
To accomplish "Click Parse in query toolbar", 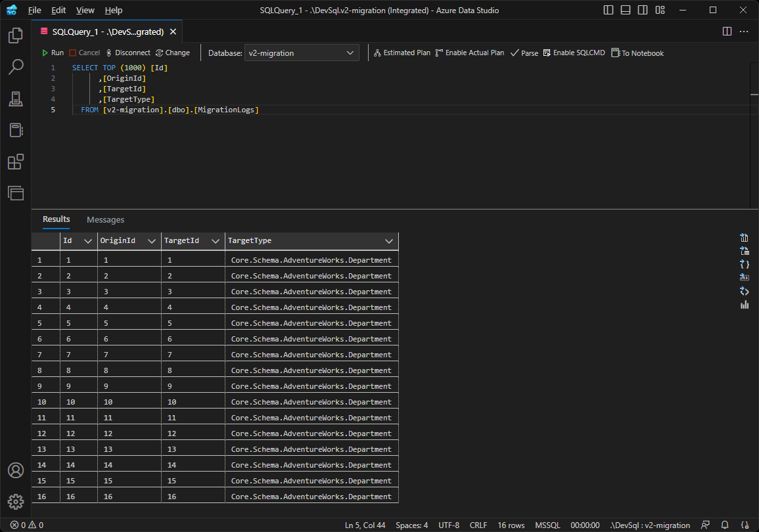I will pyautogui.click(x=524, y=53).
